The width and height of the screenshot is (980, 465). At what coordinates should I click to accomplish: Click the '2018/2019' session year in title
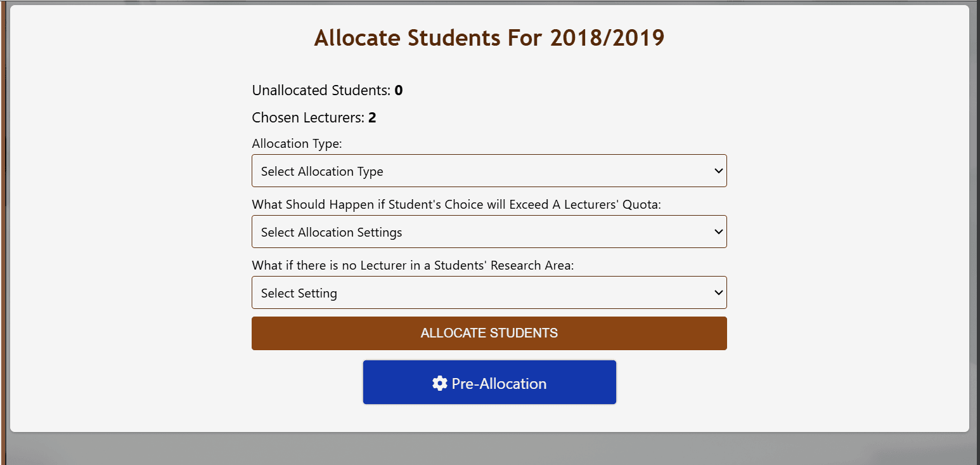point(607,38)
